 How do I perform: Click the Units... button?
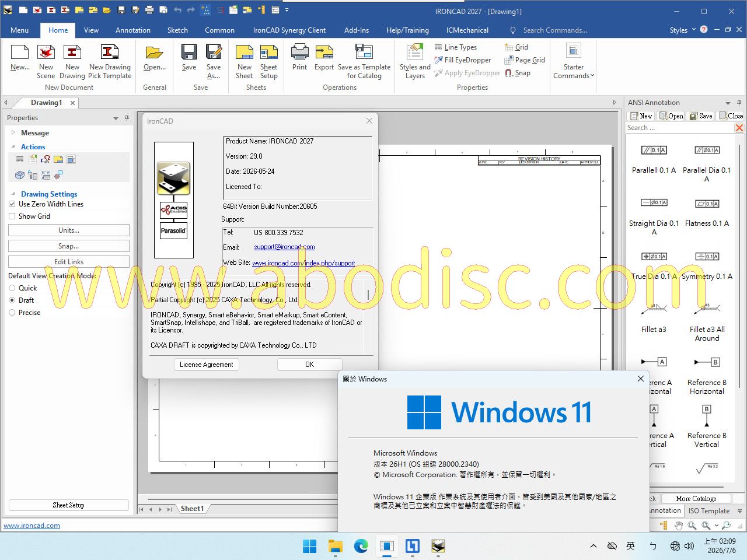point(69,230)
